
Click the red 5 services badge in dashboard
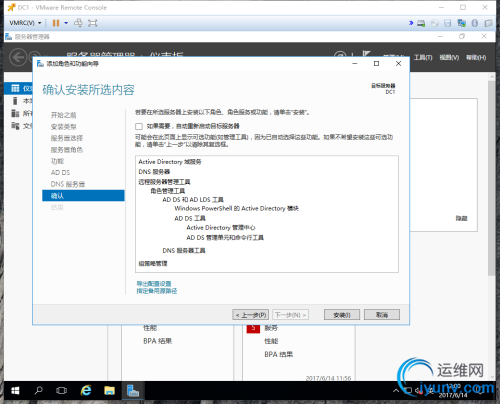coord(253,328)
